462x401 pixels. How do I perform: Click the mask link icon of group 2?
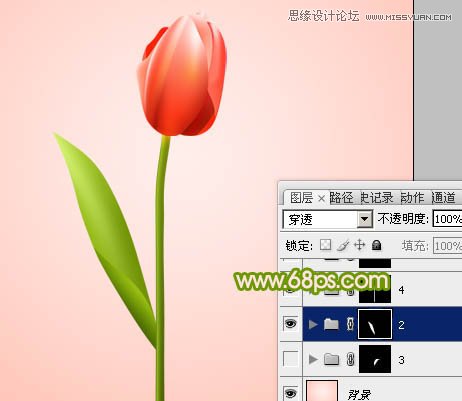(350, 324)
